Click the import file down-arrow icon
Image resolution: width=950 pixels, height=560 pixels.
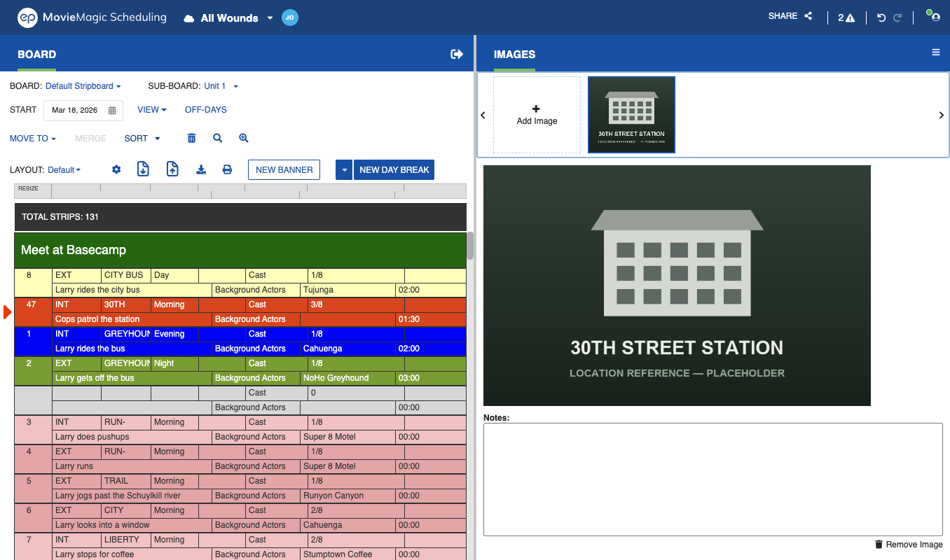[143, 169]
